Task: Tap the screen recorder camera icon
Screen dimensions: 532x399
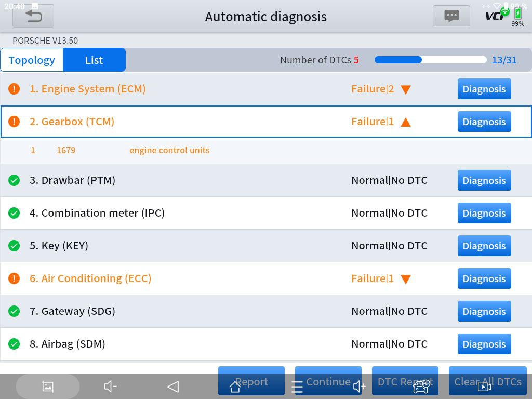Action: tap(484, 387)
